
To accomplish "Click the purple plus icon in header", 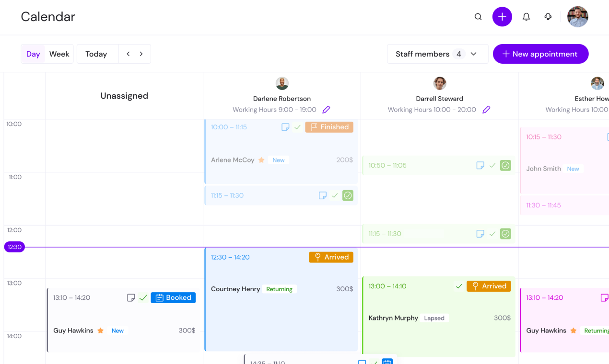I will (502, 17).
